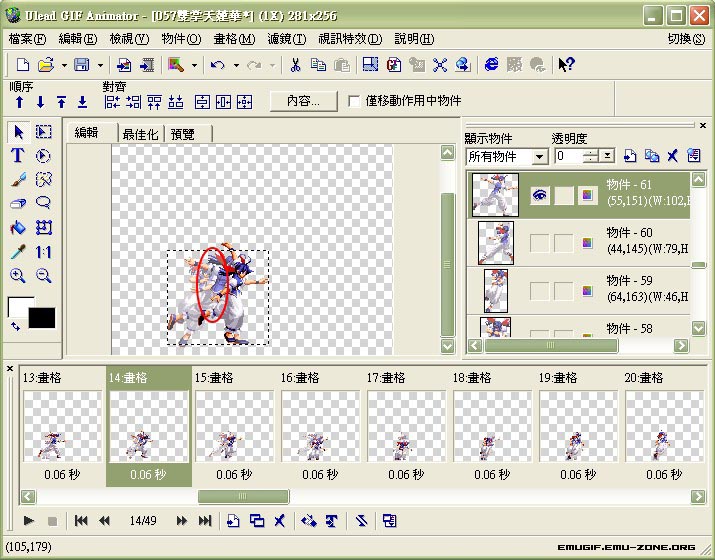Image resolution: width=715 pixels, height=560 pixels.
Task: Select the pick arrow tool
Action: coord(19,132)
